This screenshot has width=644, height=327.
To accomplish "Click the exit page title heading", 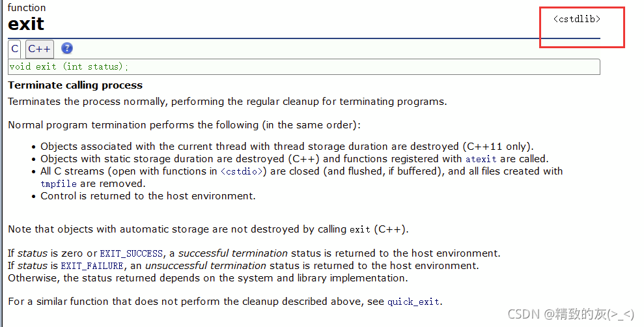I will coord(26,24).
